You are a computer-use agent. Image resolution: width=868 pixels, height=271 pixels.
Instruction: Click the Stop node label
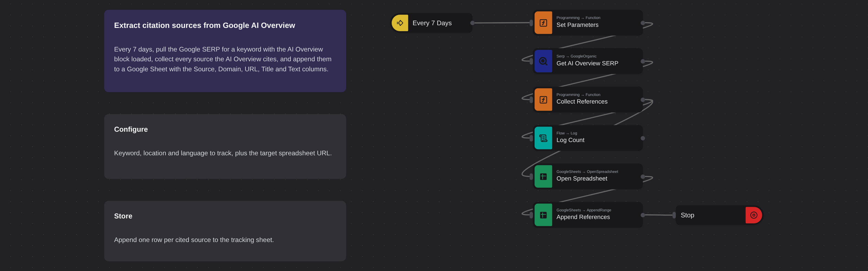(687, 215)
